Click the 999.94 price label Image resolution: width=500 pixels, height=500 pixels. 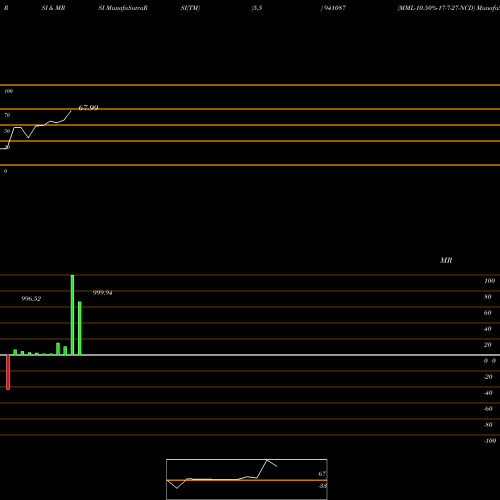coord(103,293)
